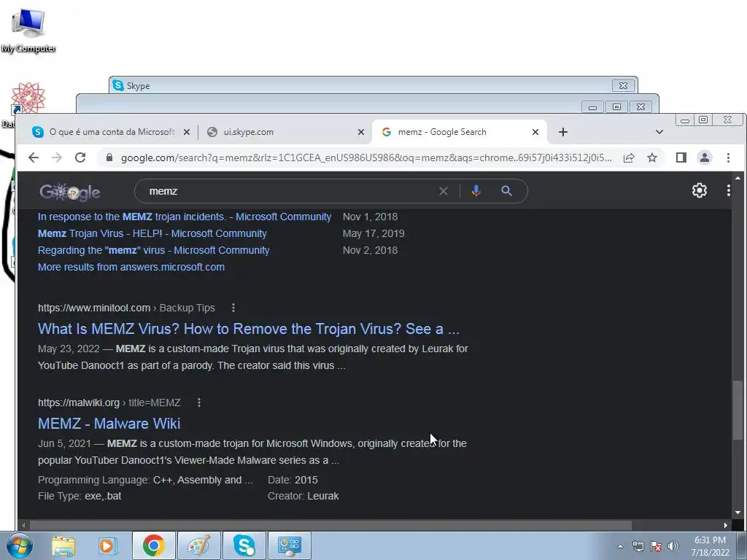Click the 'File Type: exe,.bat' text
This screenshot has height=560, width=747.
(80, 496)
